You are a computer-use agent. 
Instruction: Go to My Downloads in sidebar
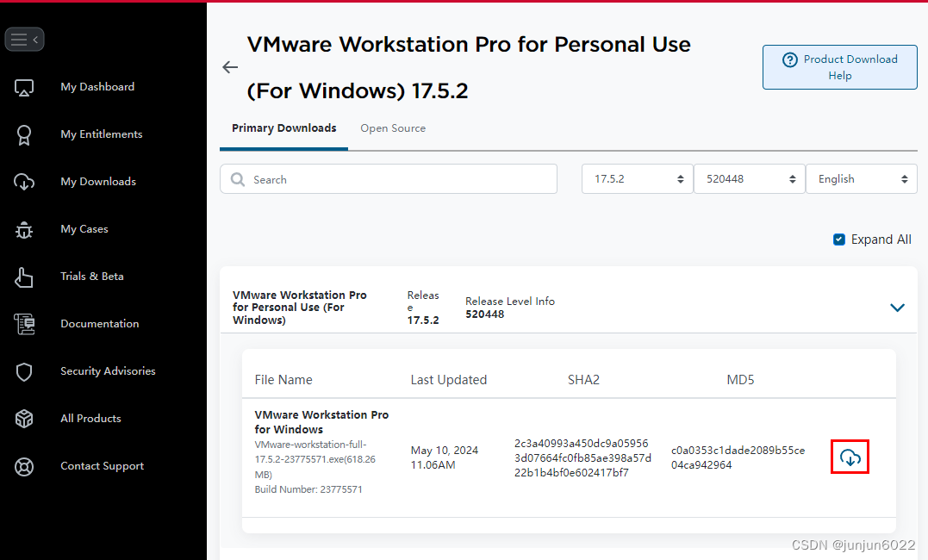(x=98, y=182)
